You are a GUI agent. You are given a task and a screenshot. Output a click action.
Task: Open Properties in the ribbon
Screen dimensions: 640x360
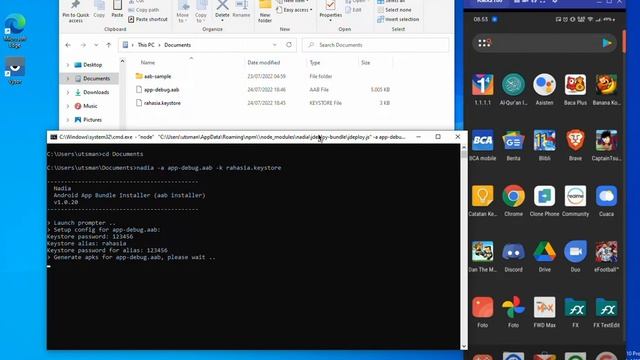[x=331, y=10]
